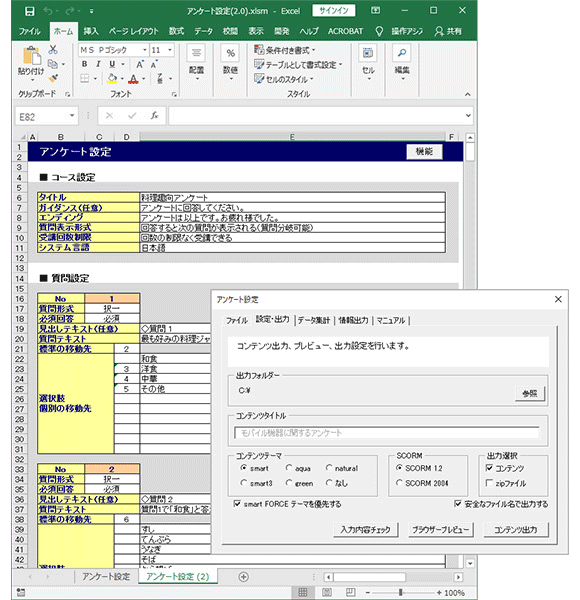
Task: Click the Format Painter brush icon
Action: pyautogui.click(x=53, y=78)
